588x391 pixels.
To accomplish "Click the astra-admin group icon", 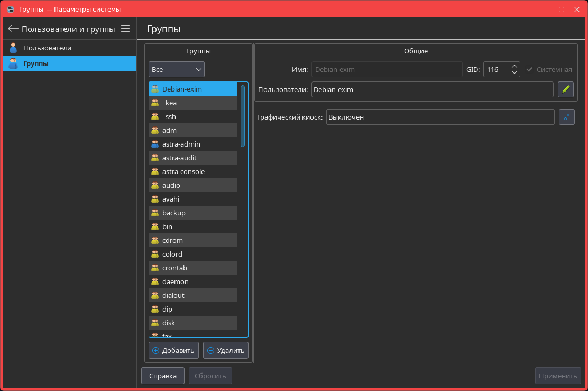I will [x=155, y=144].
